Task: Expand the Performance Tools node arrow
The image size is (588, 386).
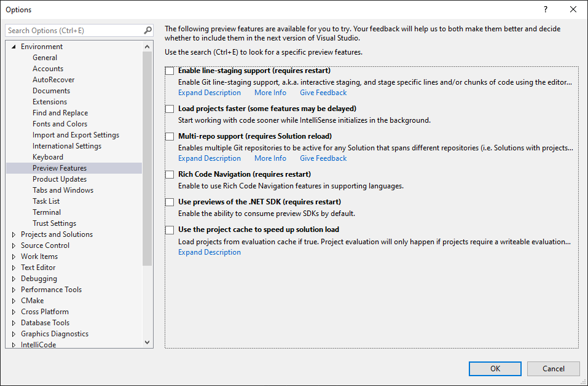Action: pos(14,290)
